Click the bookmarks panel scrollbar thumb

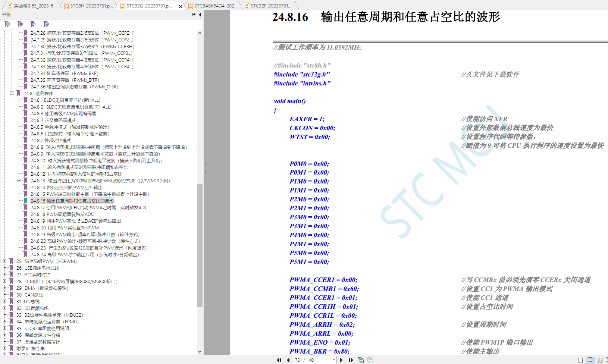200,245
